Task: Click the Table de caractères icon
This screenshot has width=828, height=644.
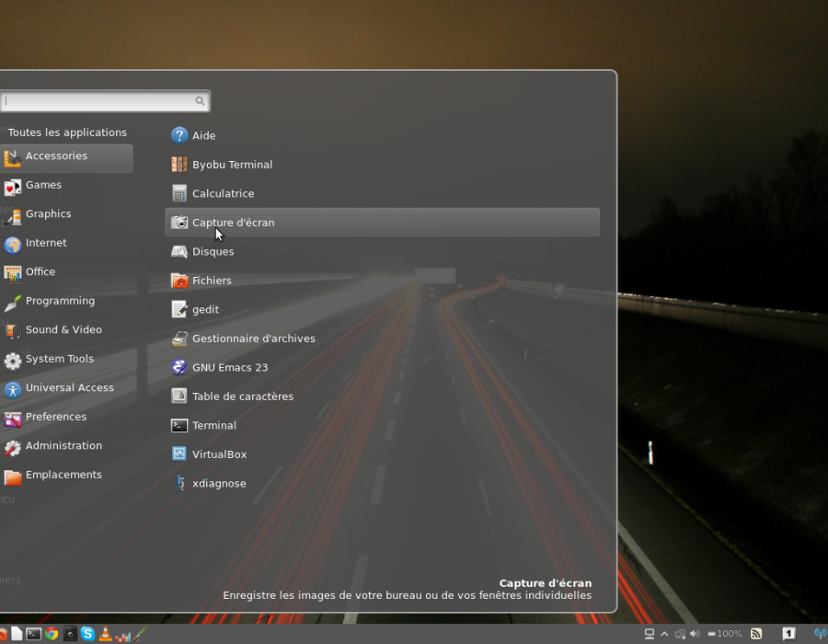Action: (x=179, y=396)
